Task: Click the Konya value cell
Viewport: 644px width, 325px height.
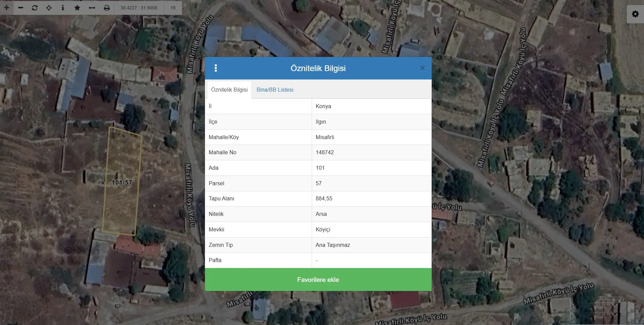Action: pos(372,106)
